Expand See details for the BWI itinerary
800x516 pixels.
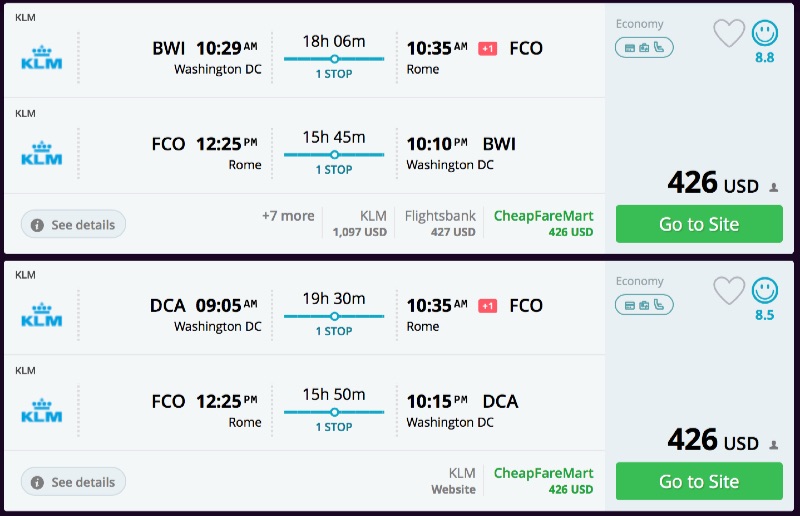coord(74,225)
